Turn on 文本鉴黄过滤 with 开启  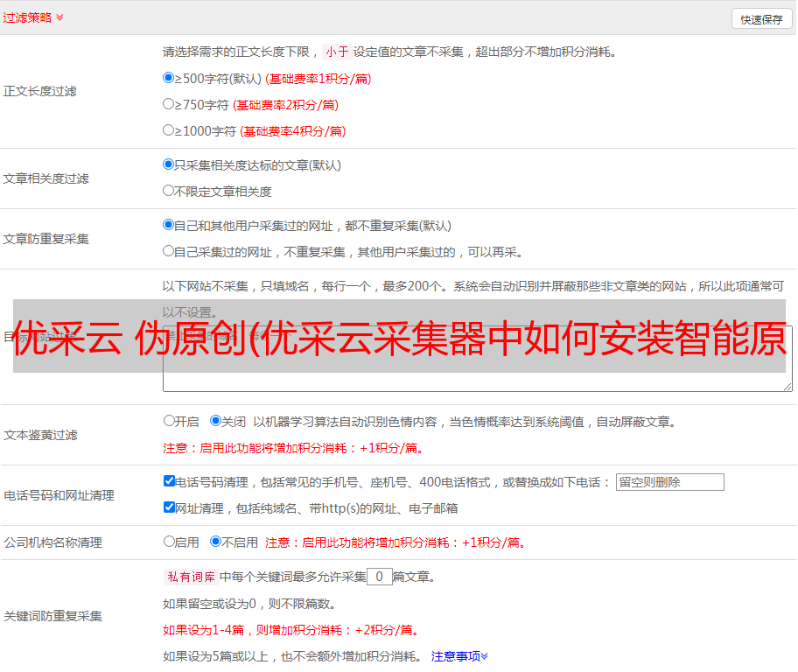pyautogui.click(x=169, y=421)
